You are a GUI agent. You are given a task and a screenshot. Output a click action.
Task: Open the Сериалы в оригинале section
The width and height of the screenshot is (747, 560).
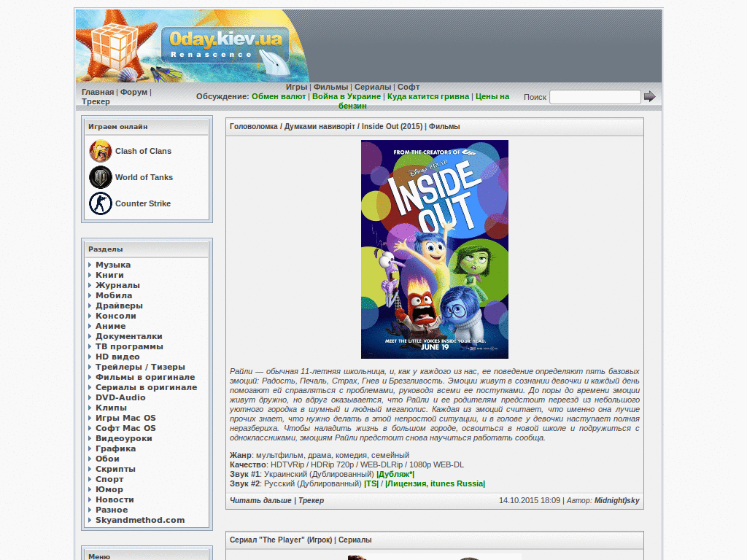tap(146, 388)
